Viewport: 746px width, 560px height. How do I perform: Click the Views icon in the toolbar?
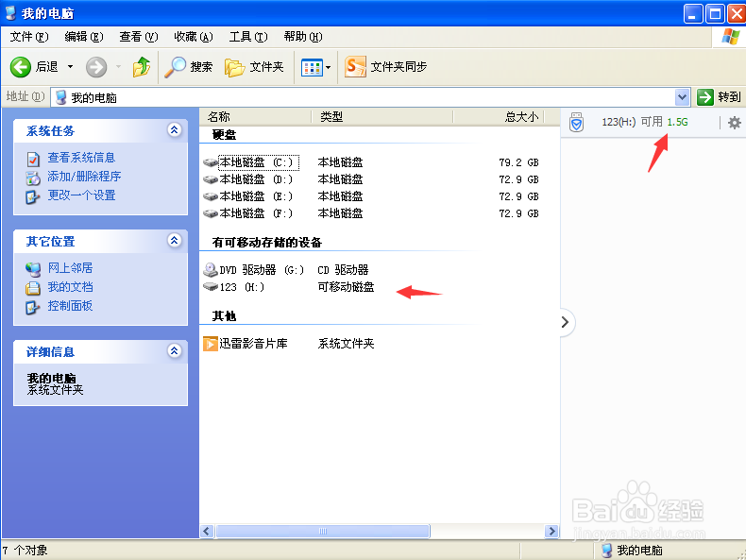[313, 68]
